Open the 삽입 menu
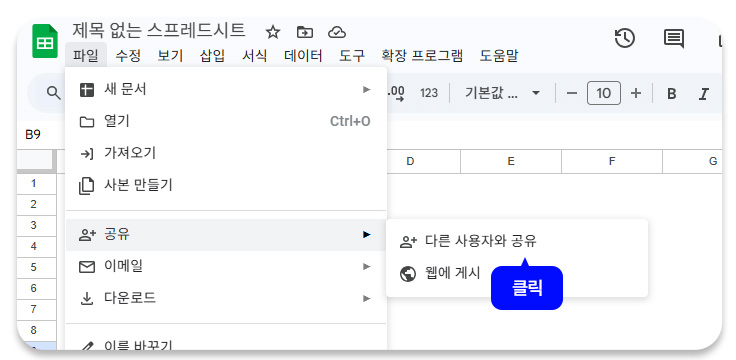This screenshot has width=736, height=360. point(212,56)
